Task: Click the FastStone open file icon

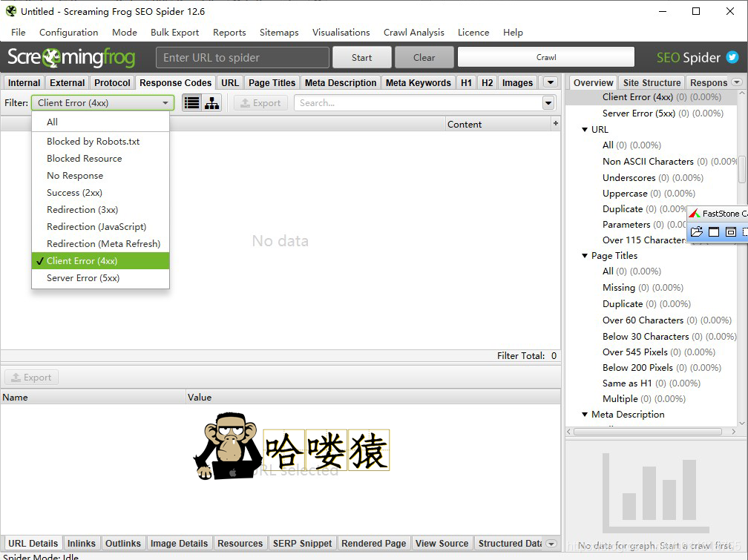Action: pyautogui.click(x=697, y=231)
